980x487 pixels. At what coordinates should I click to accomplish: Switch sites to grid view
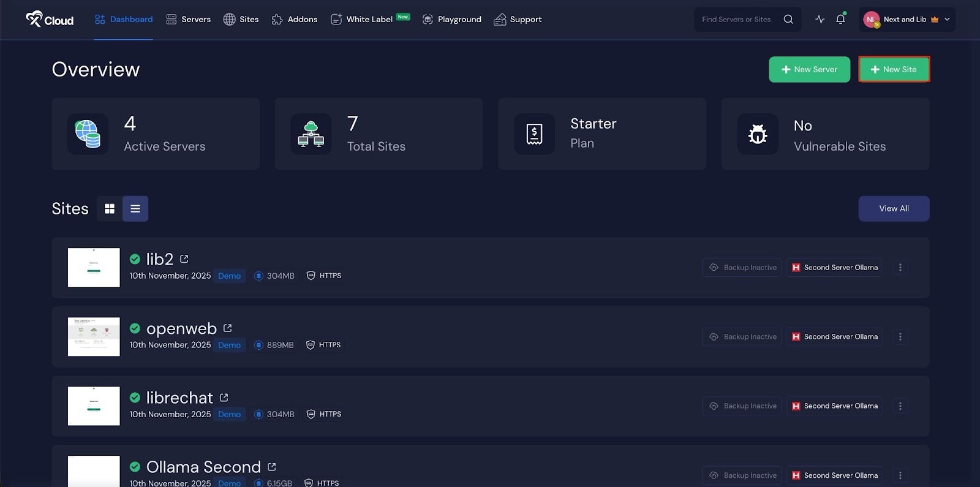coord(110,209)
